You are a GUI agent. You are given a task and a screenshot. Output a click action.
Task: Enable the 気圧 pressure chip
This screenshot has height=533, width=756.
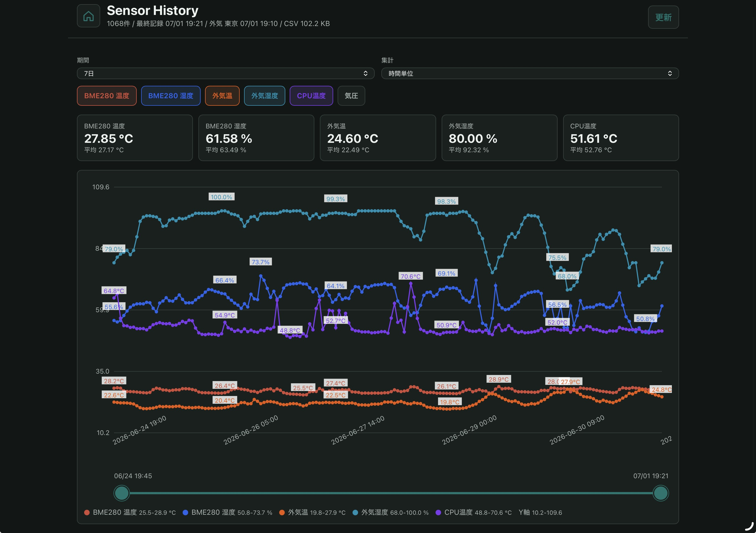351,96
